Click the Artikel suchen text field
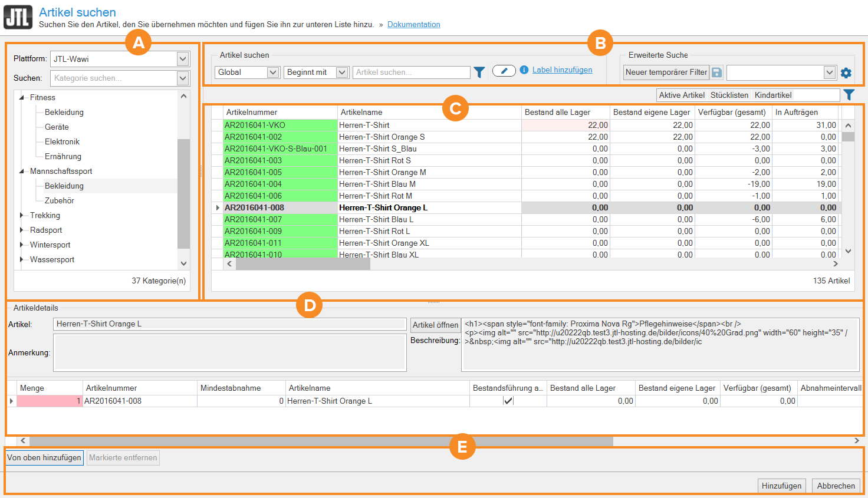Viewport: 868px width, 498px height. [411, 72]
